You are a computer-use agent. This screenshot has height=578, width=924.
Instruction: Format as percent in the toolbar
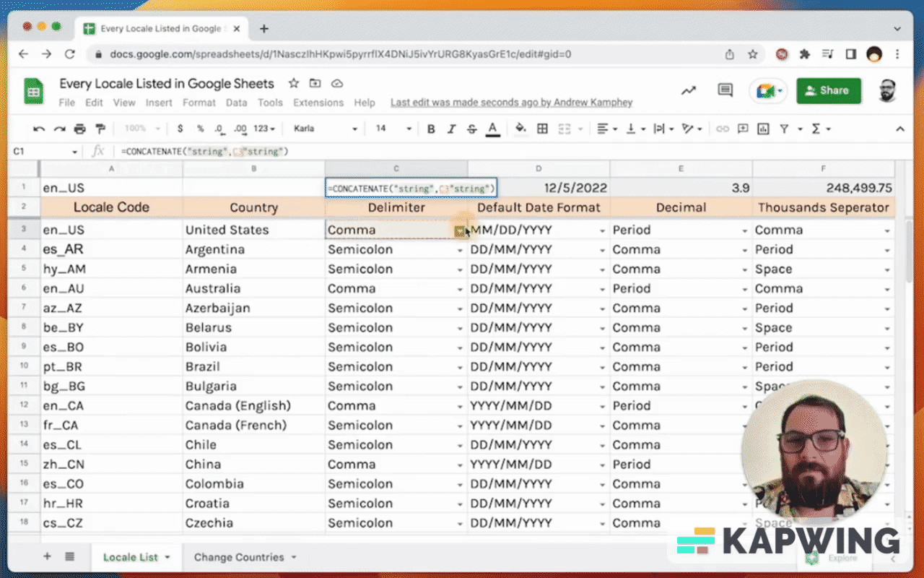200,129
